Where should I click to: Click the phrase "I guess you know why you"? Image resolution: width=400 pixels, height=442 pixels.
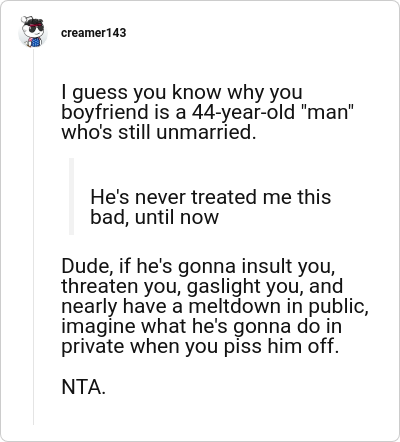pyautogui.click(x=182, y=92)
